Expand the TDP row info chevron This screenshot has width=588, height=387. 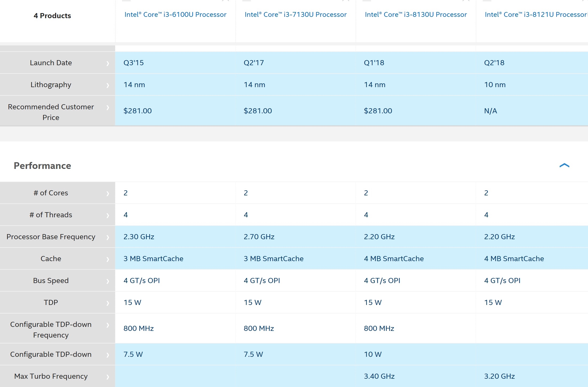coord(108,303)
